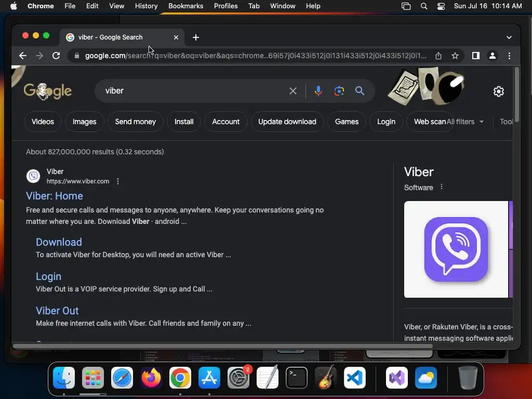Open Trash from the dock
The height and width of the screenshot is (399, 532).
tap(468, 378)
